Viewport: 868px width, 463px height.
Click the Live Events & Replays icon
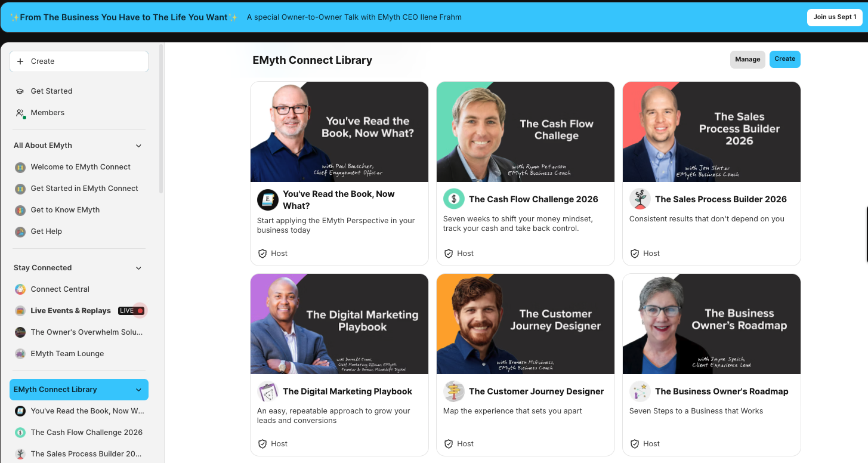click(20, 311)
